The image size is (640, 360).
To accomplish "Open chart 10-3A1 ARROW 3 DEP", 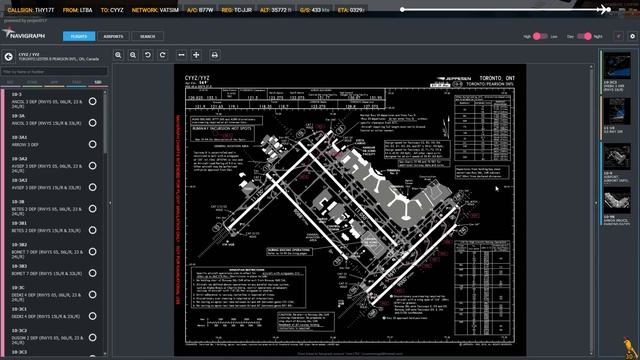I will (46, 141).
